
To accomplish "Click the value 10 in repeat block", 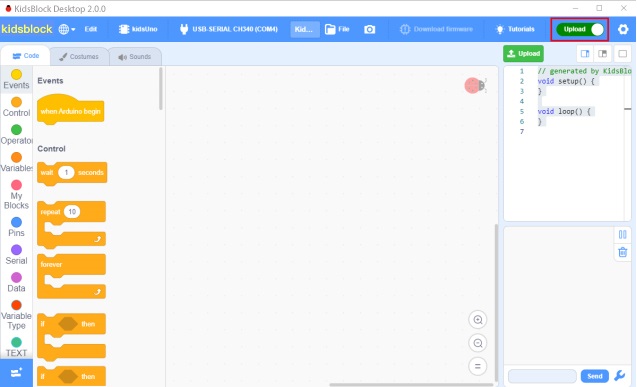I will pos(72,212).
